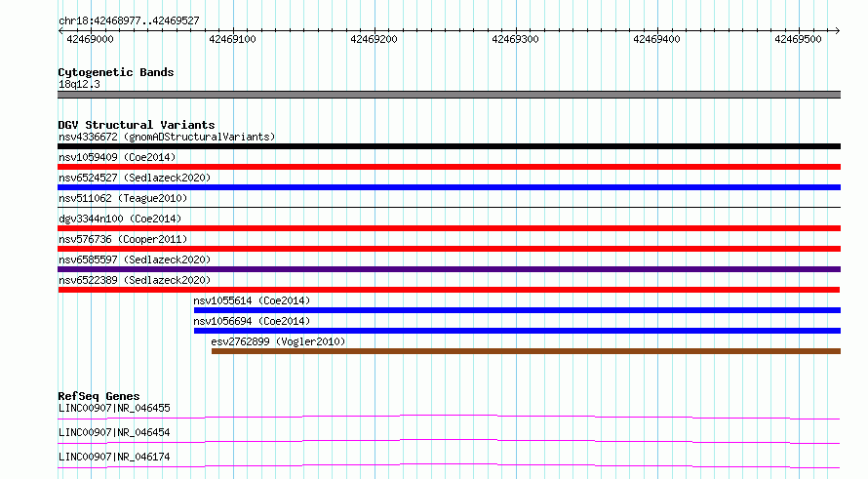Click the magenta NR_046454 intron line
This screenshot has width=868, height=479.
[449, 441]
